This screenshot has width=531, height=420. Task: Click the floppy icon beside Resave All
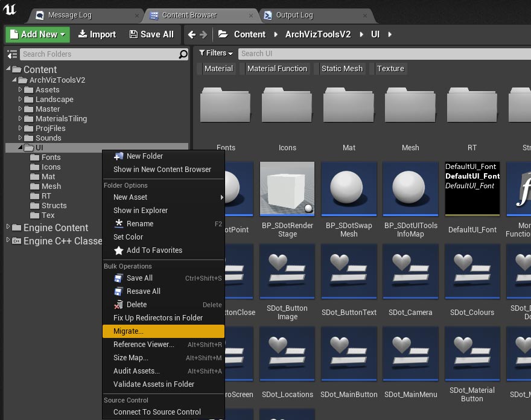[x=118, y=291]
